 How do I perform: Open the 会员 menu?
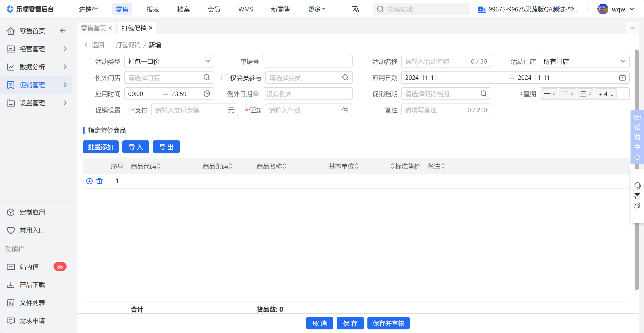[214, 9]
